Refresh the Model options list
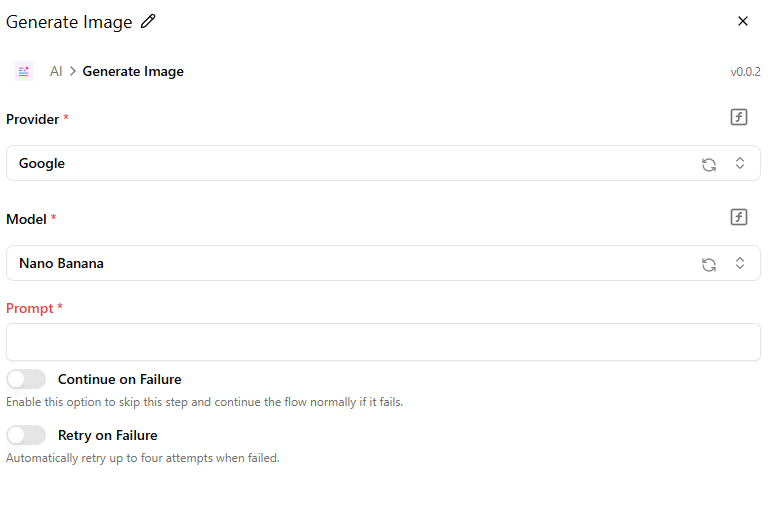Viewport: 770px width, 522px height. pyautogui.click(x=709, y=264)
